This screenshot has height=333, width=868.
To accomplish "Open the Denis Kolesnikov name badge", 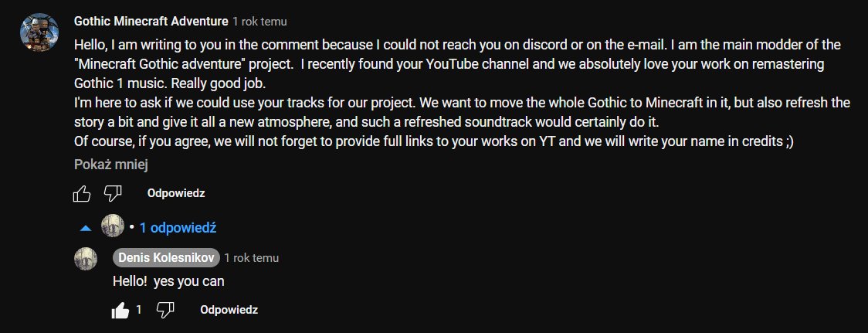I will tap(167, 258).
